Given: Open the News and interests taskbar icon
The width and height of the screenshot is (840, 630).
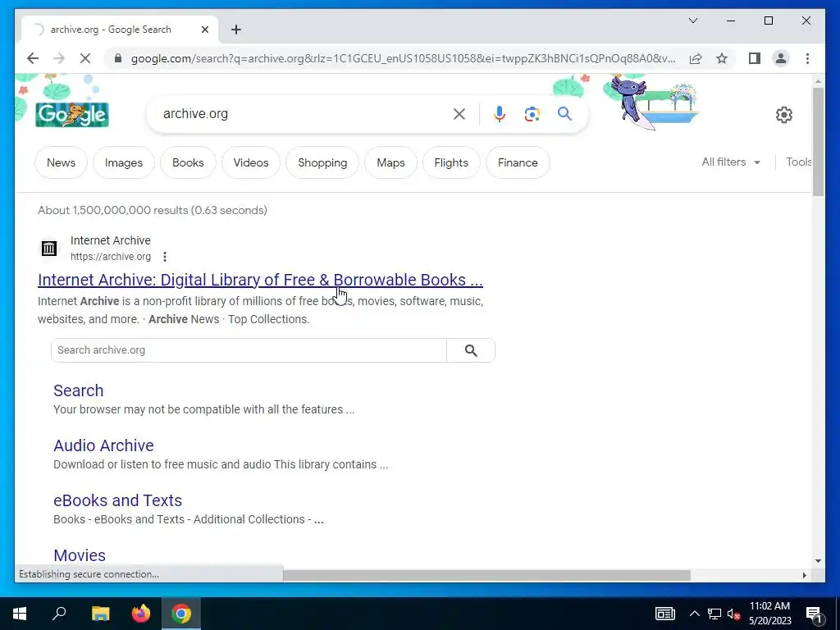Looking at the screenshot, I should (x=664, y=614).
